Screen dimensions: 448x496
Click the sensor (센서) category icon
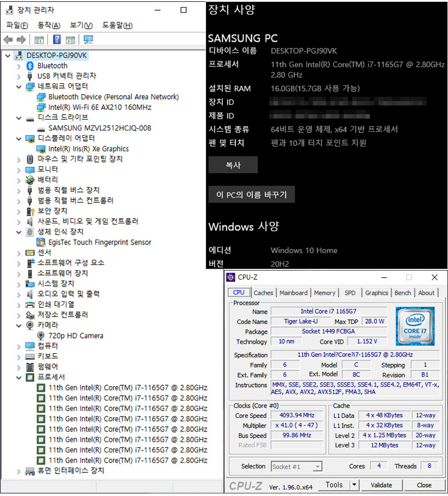(29, 253)
